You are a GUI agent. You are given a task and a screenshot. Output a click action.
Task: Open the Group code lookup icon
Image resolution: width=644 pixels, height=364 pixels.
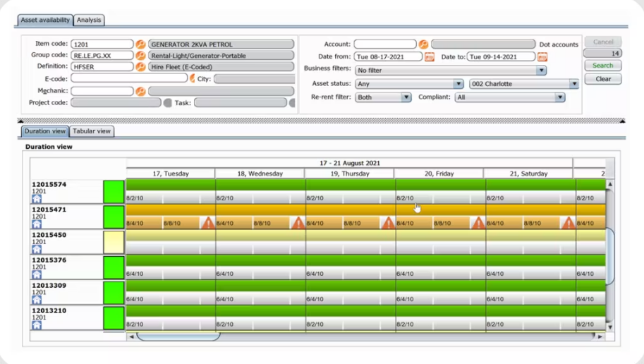(x=140, y=56)
